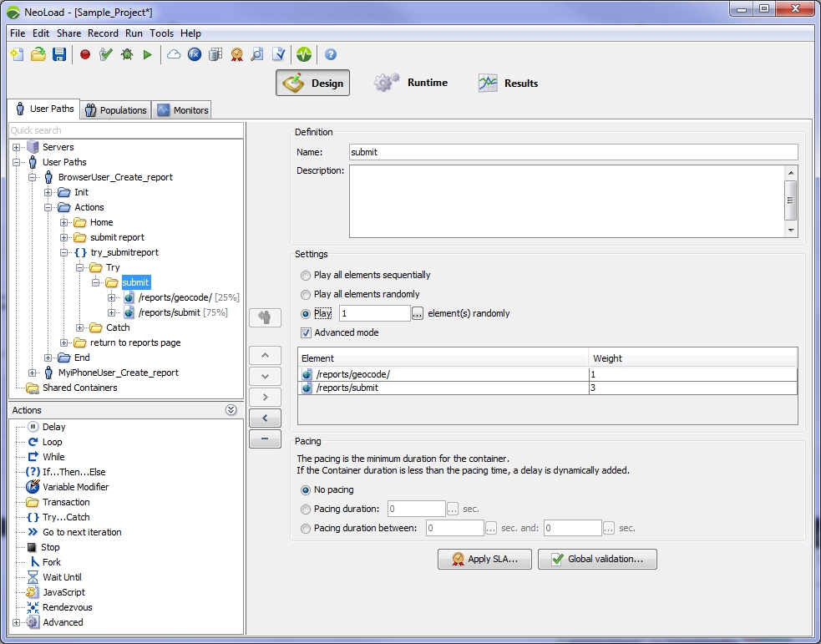
Task: Select the 'Pacing duration' radio option
Action: coord(306,509)
